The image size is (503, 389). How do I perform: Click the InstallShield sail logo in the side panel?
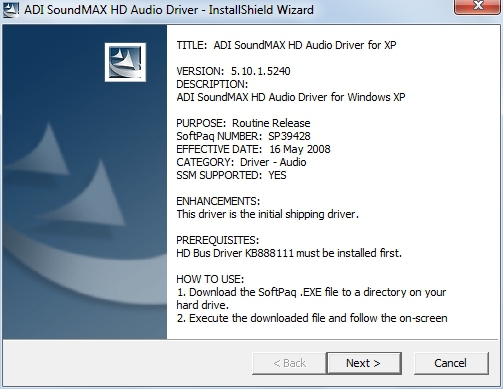pos(125,62)
